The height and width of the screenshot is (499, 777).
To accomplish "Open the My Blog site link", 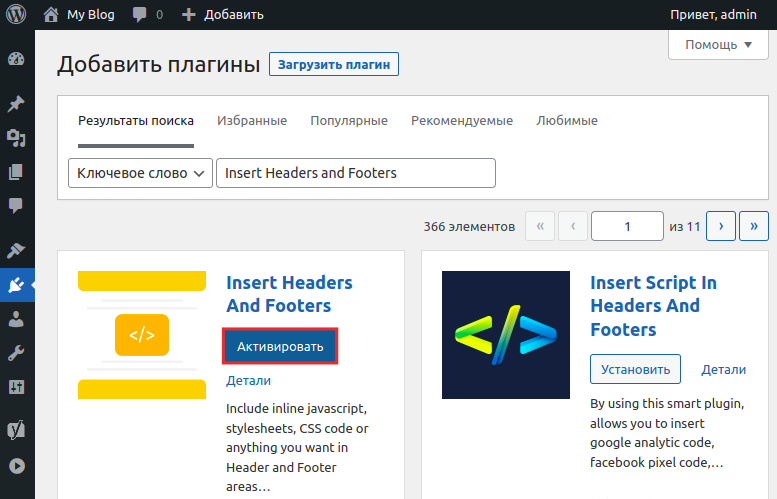I will tap(91, 14).
